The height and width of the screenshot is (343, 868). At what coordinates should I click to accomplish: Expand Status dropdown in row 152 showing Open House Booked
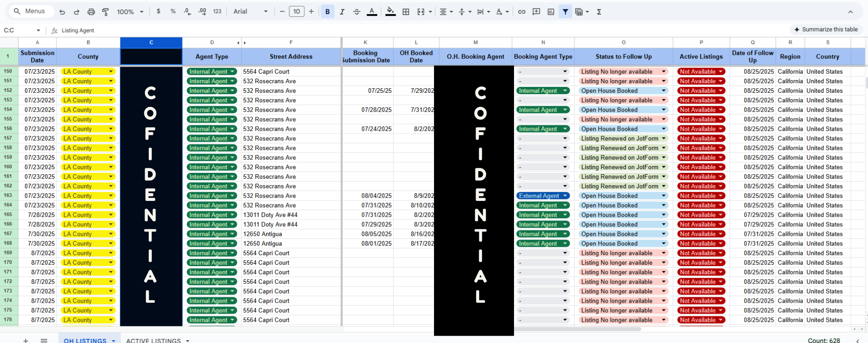(664, 91)
